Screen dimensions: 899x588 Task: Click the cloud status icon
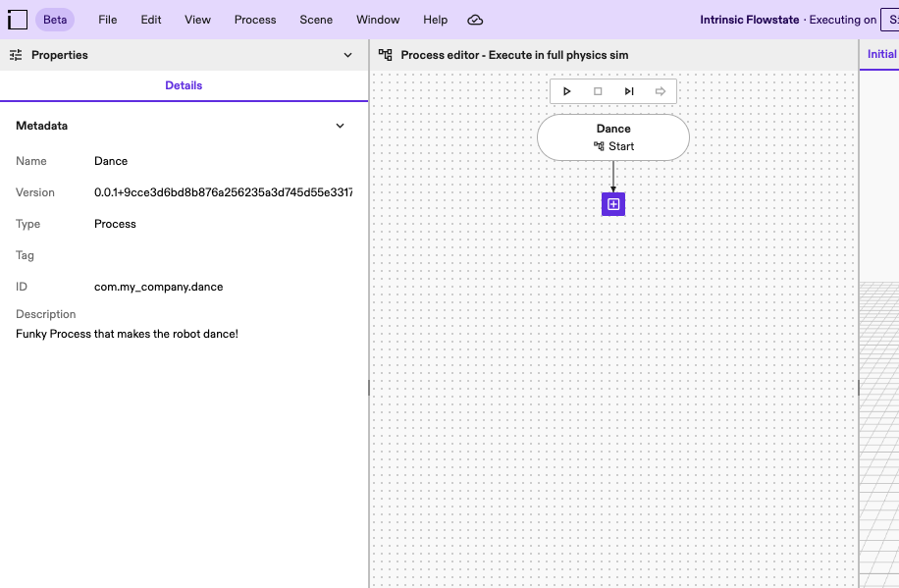pos(475,20)
